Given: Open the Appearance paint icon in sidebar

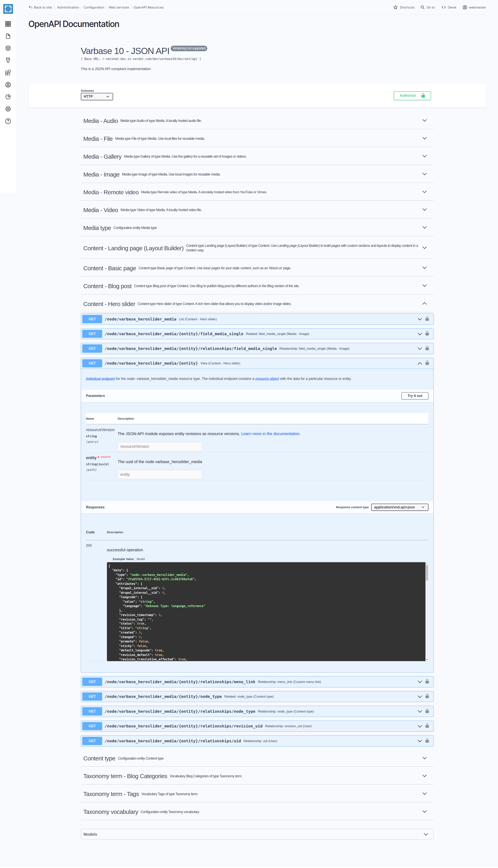Looking at the screenshot, I should click(8, 61).
